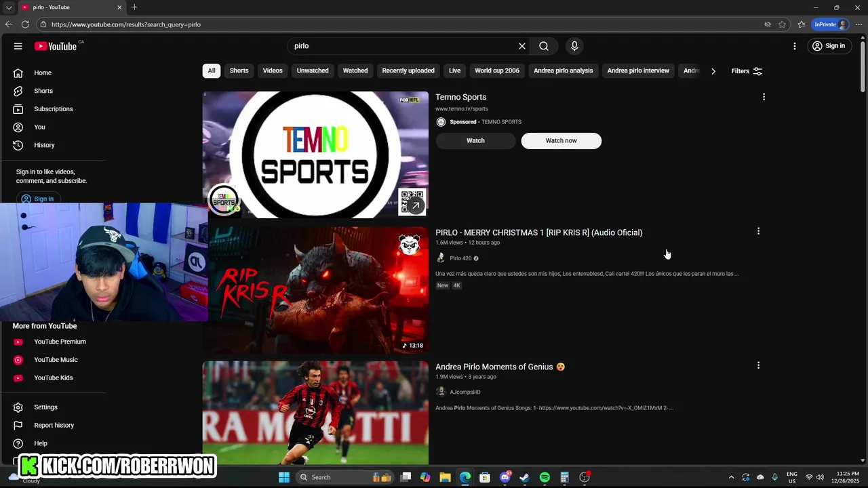This screenshot has height=488, width=868.
Task: Select the World cup 2006 chip
Action: click(497, 70)
